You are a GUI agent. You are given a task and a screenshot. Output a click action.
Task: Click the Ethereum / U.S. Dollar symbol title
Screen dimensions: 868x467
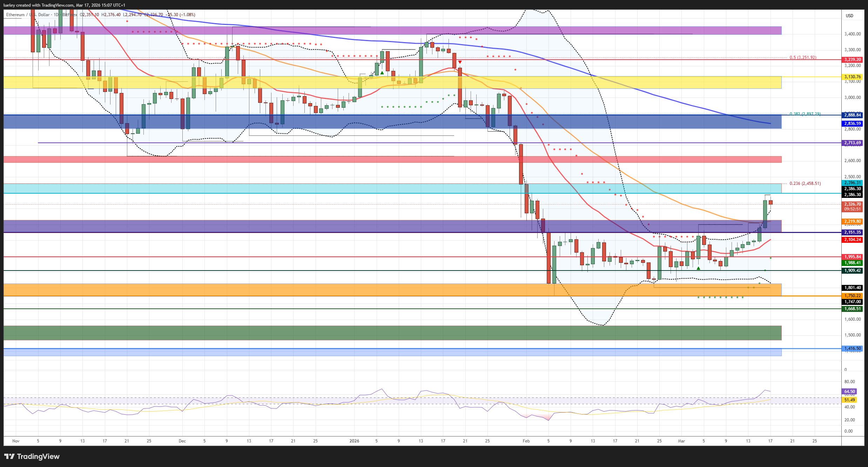point(28,15)
